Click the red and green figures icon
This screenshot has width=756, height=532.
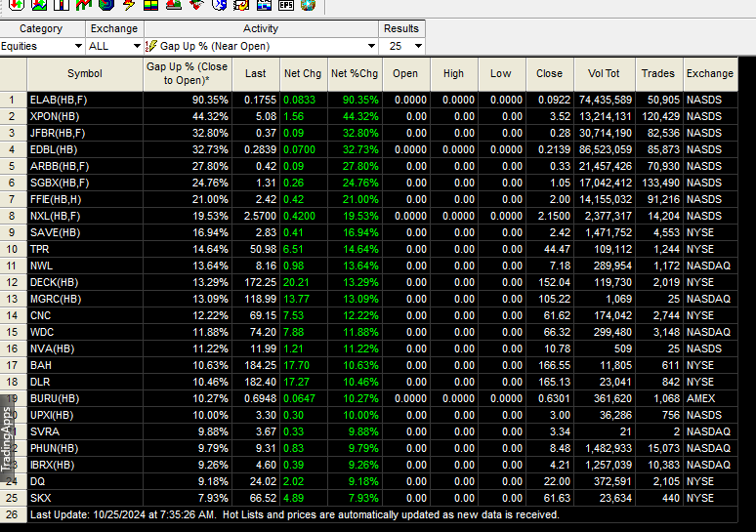(174, 5)
